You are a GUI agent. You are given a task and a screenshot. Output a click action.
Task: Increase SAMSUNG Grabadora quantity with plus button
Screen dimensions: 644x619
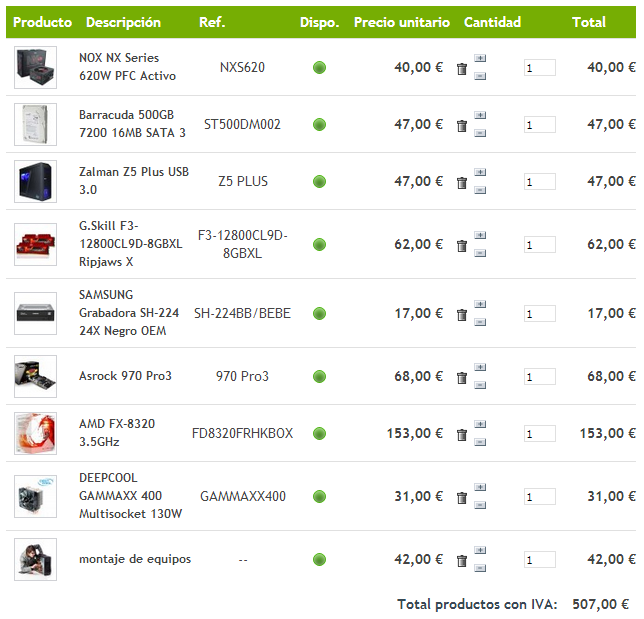pos(480,305)
